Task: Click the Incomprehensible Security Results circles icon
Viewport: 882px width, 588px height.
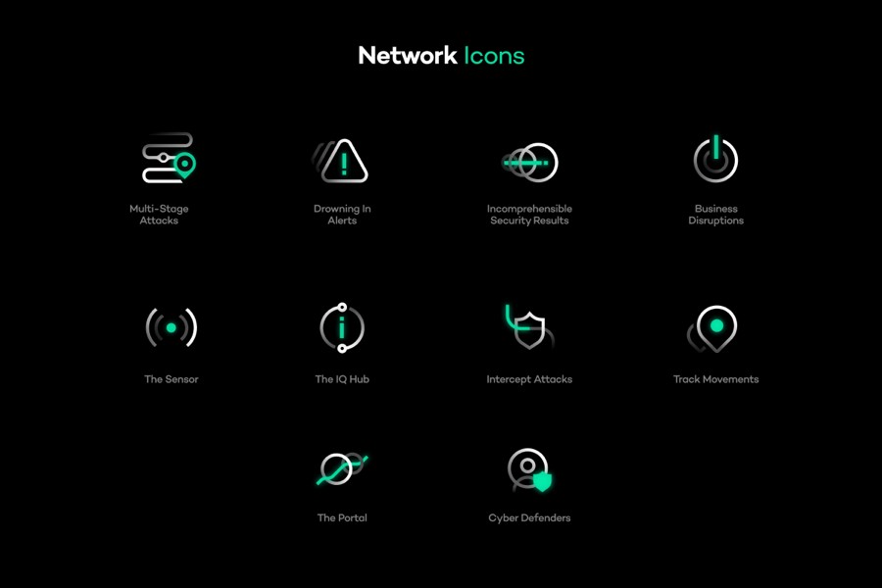Action: coord(529,163)
